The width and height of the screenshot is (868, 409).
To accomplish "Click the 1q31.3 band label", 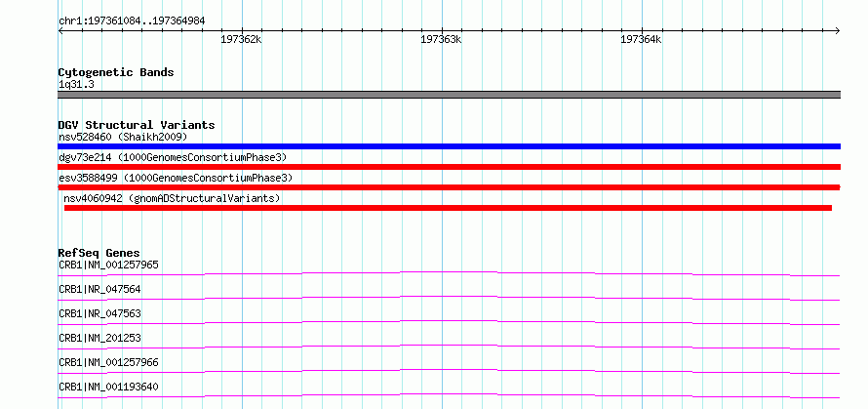I will (x=75, y=85).
